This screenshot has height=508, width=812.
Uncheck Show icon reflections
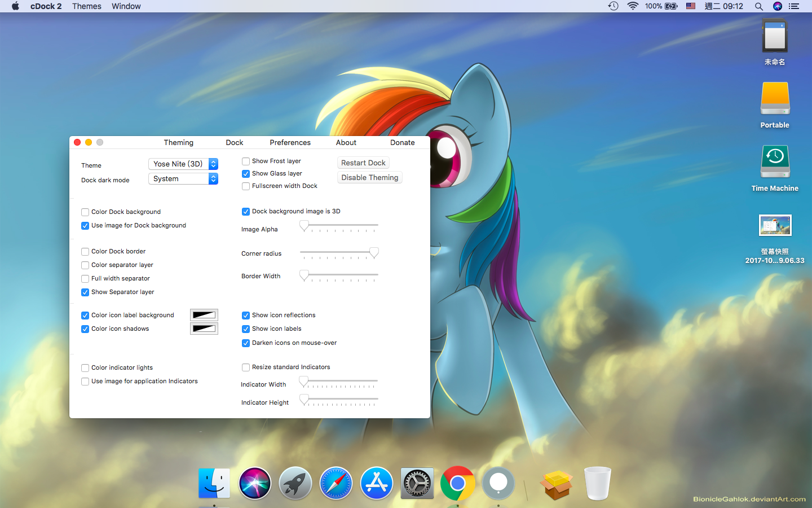[246, 316]
